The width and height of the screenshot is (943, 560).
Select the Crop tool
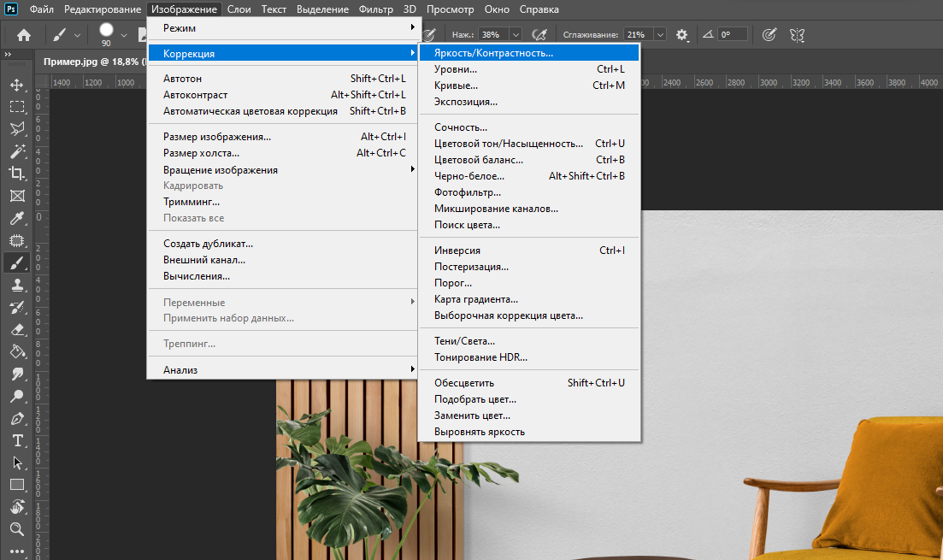(16, 174)
